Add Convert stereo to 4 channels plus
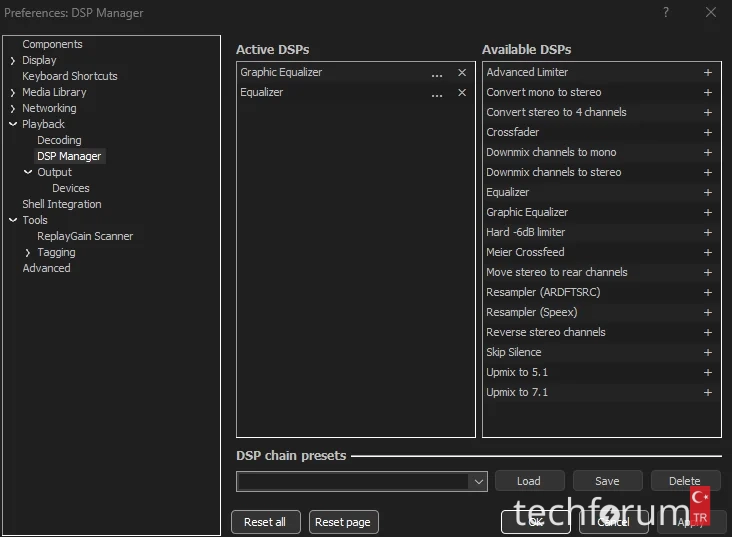This screenshot has height=537, width=732. 708,113
